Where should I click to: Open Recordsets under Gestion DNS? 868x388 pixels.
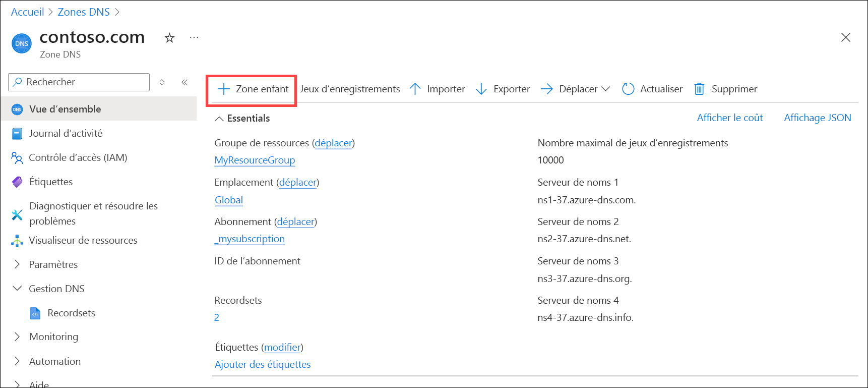(71, 313)
